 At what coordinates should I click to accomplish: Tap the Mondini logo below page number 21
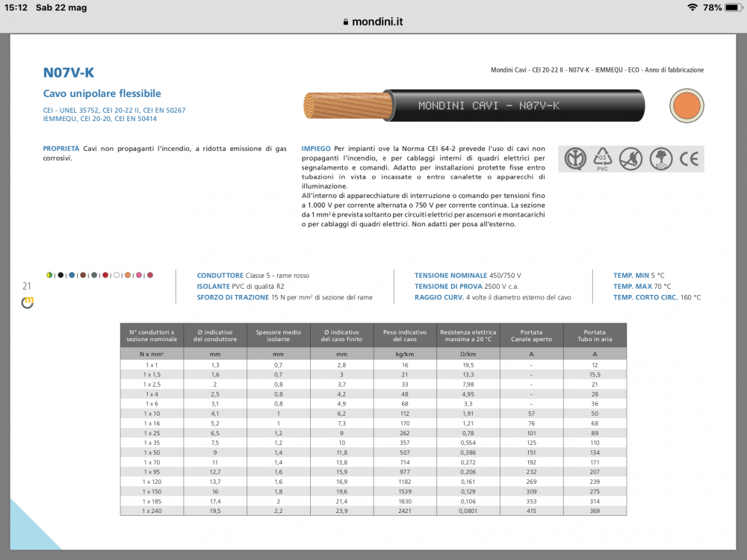(x=28, y=302)
